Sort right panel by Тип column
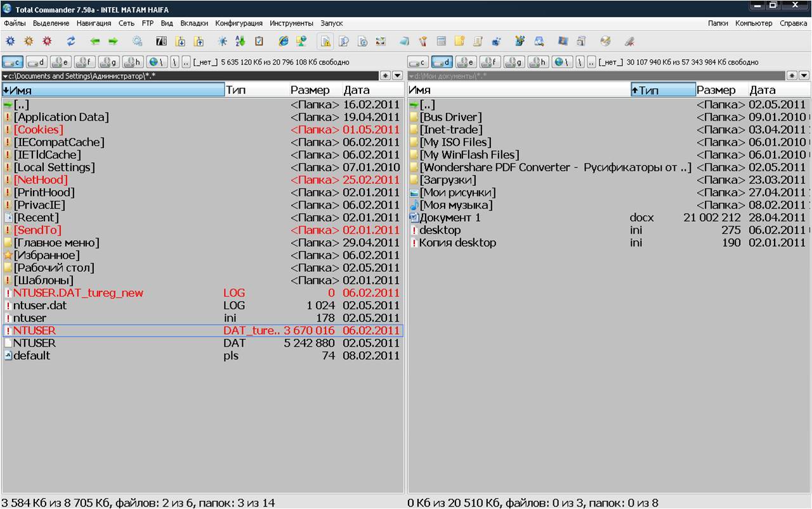The height and width of the screenshot is (509, 812). (664, 90)
